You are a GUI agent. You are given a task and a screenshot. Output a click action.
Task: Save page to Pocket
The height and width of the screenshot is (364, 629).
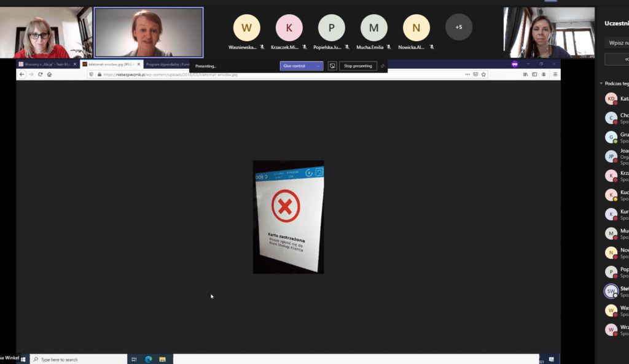[x=475, y=74]
